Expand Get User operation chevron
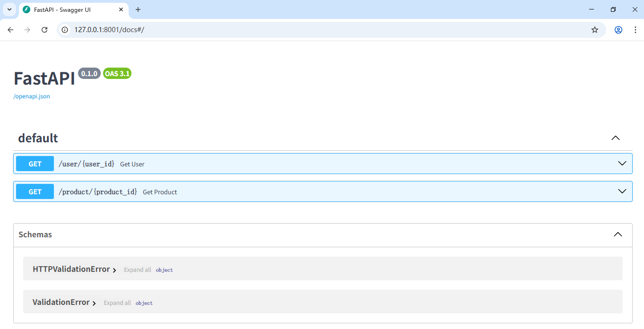This screenshot has height=329, width=644. coord(622,164)
